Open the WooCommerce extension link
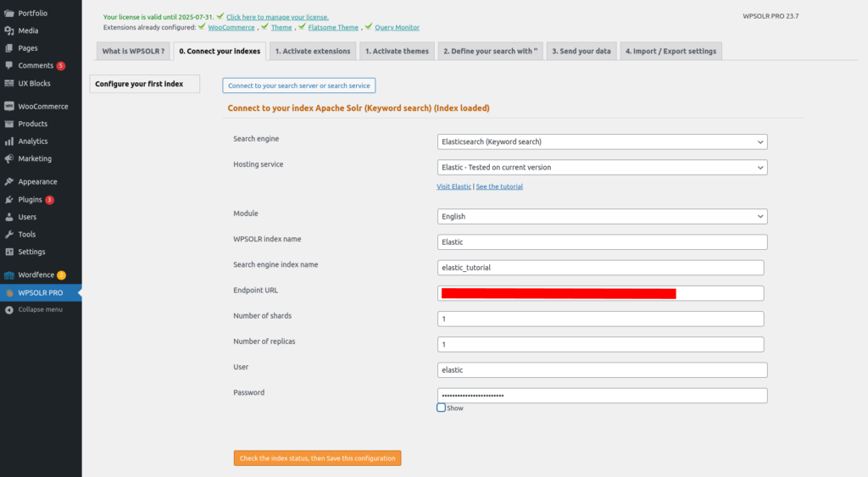868x477 pixels. (231, 27)
